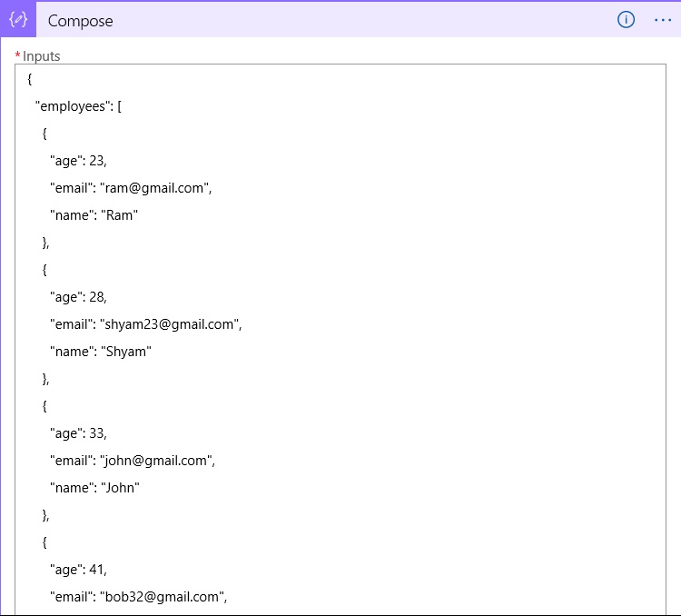This screenshot has width=681, height=616.
Task: Click the Compose action curly-brace icon
Action: pos(18,20)
